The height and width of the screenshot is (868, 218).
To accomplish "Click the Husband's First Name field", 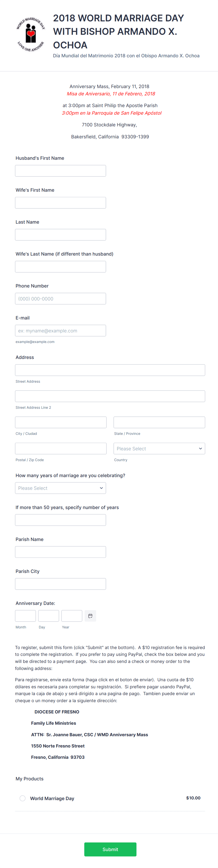I will coord(60,171).
